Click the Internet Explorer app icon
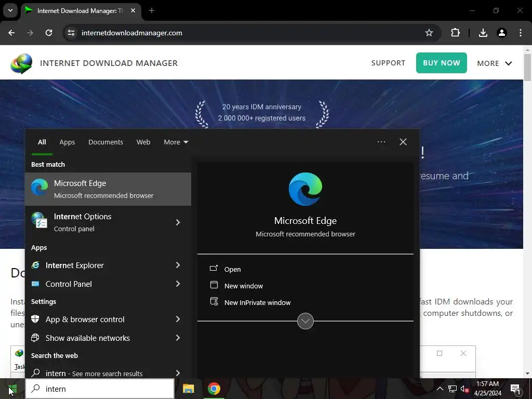532x399 pixels. point(36,265)
